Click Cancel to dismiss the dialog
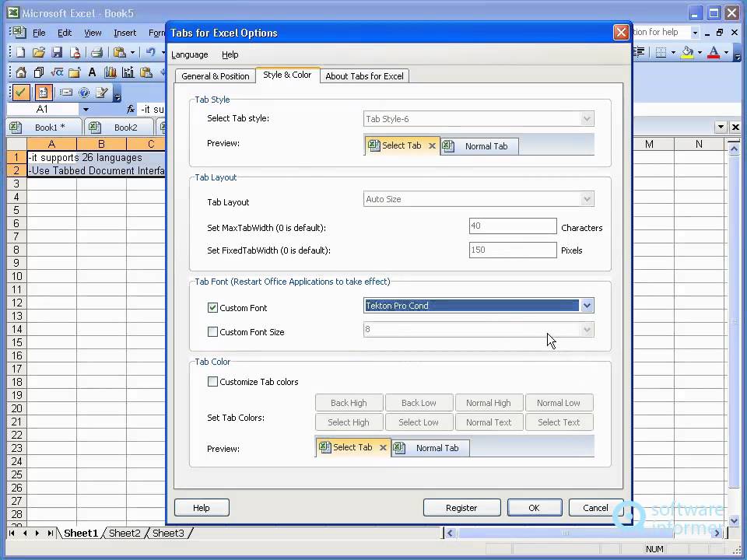This screenshot has height=560, width=747. click(595, 508)
